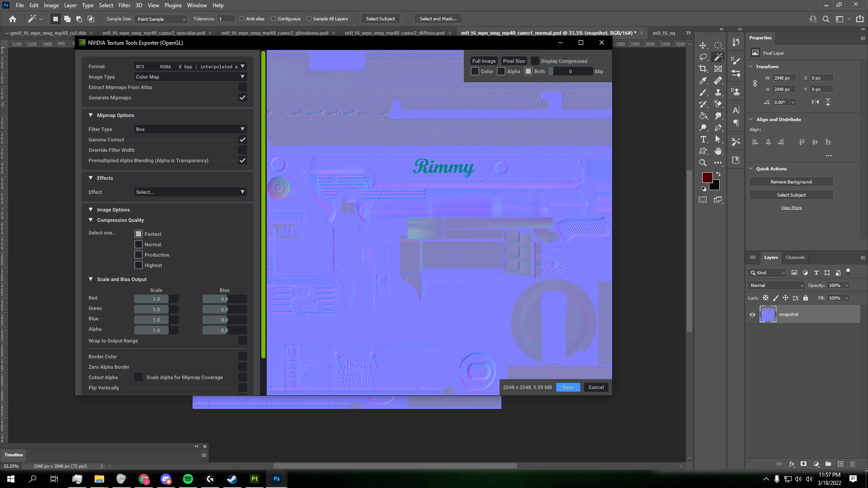Viewport: 868px width, 488px height.
Task: Click Save in NVIDIA exporter
Action: coord(568,387)
